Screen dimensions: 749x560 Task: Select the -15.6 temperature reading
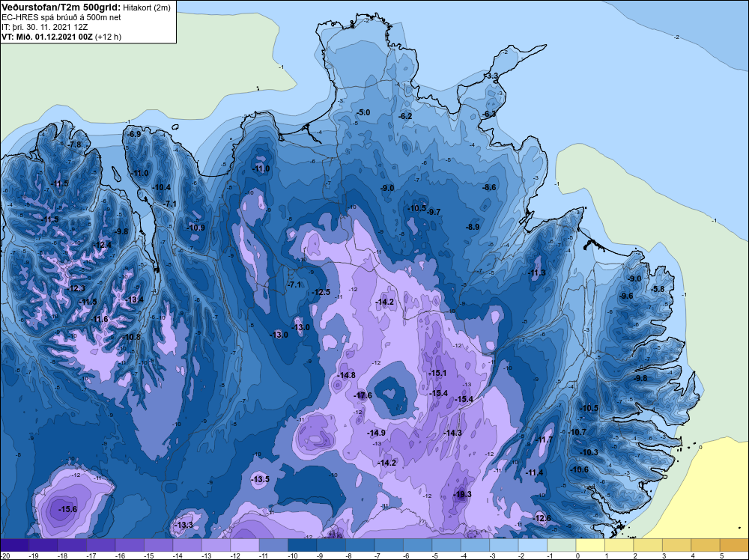(68, 509)
